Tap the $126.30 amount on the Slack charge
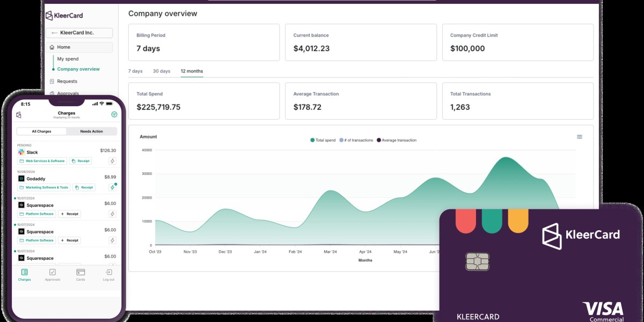This screenshot has width=644, height=322. click(x=108, y=150)
